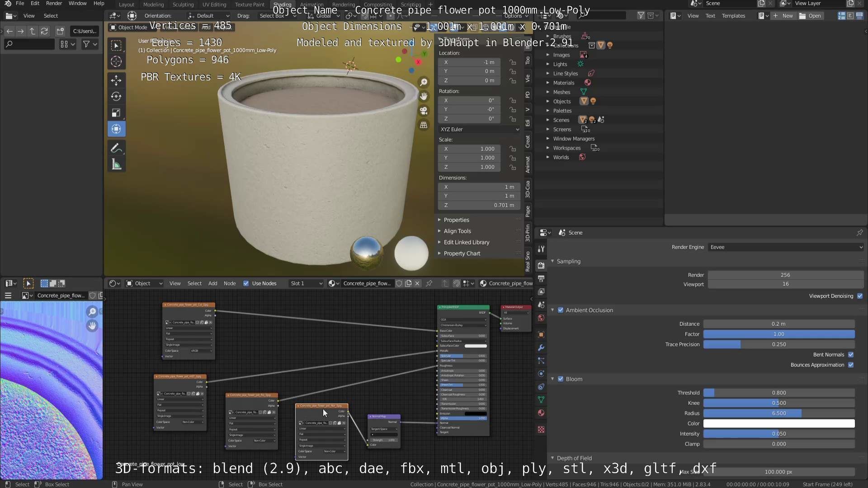Click the zoom magnifier in 3D viewport

point(424,82)
